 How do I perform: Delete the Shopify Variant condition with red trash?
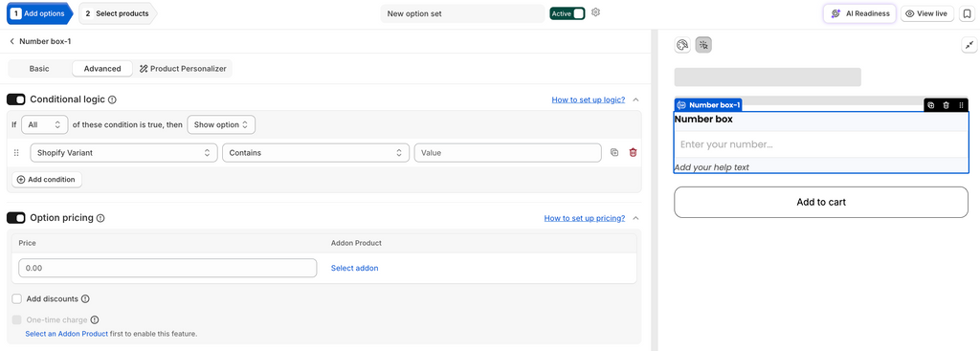[634, 152]
